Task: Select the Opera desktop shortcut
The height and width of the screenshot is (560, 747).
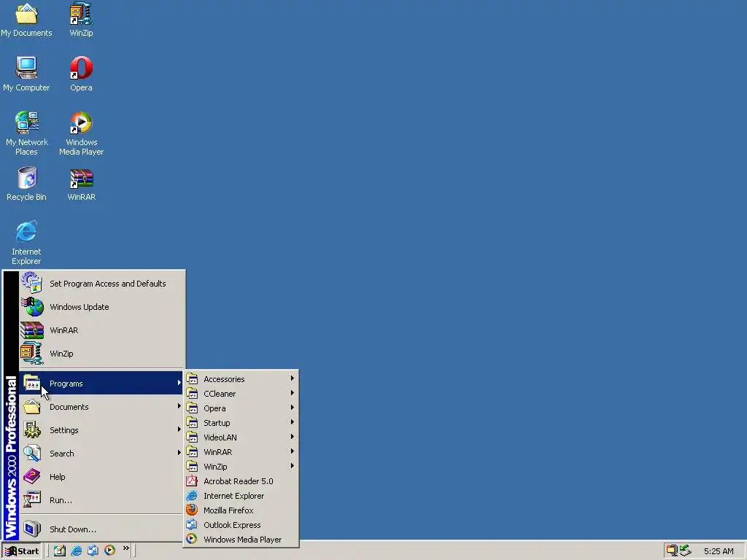Action: (81, 74)
